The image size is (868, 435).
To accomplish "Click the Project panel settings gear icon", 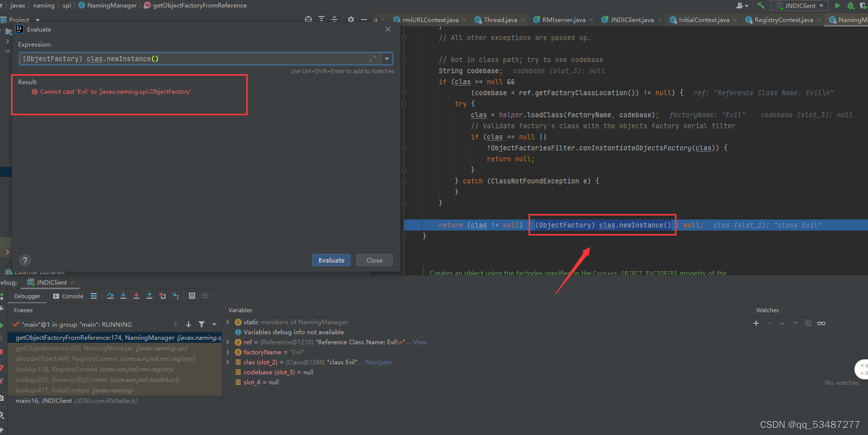I will pyautogui.click(x=351, y=19).
